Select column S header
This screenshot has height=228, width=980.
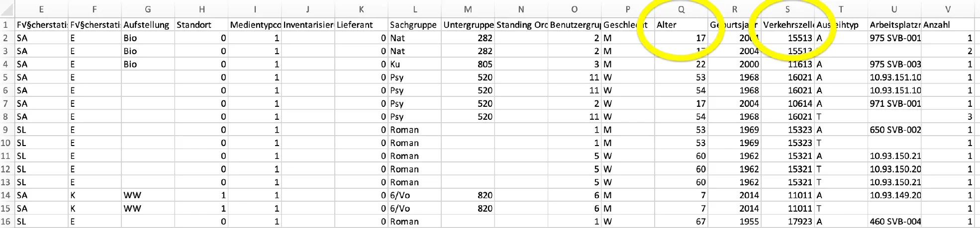tap(787, 9)
